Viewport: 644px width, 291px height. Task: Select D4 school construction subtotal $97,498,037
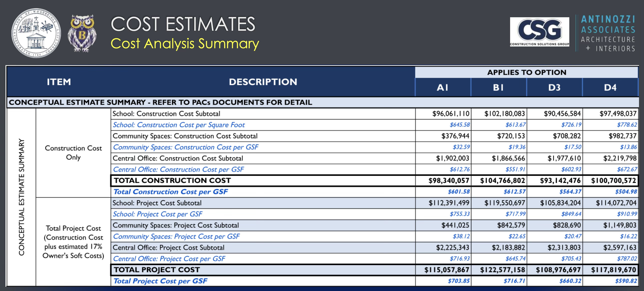click(x=618, y=114)
